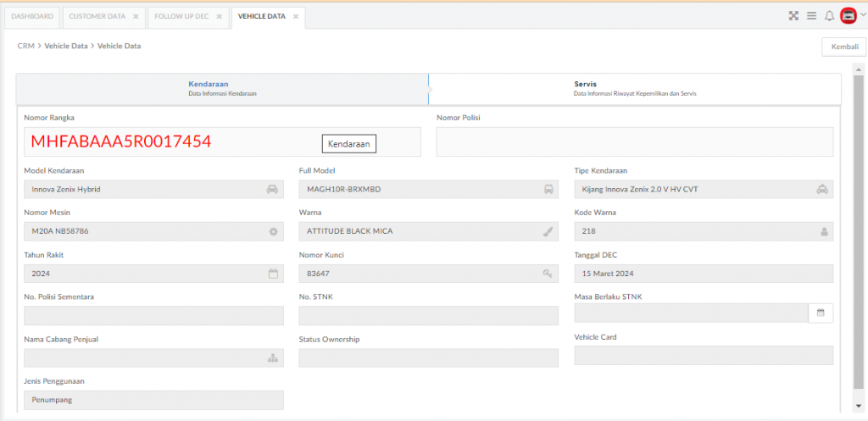
Task: Click the Nomor Rangka label
Action: pyautogui.click(x=48, y=117)
